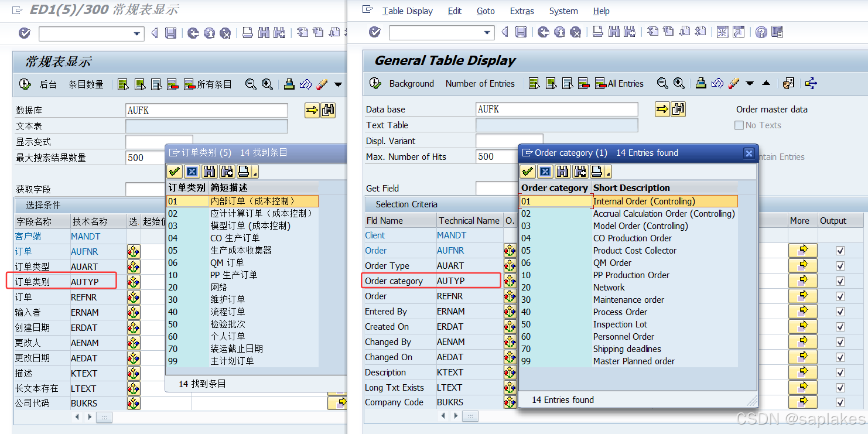Toggle Output checkbox in the AUTYP row
This screenshot has width=868, height=434.
840,281
